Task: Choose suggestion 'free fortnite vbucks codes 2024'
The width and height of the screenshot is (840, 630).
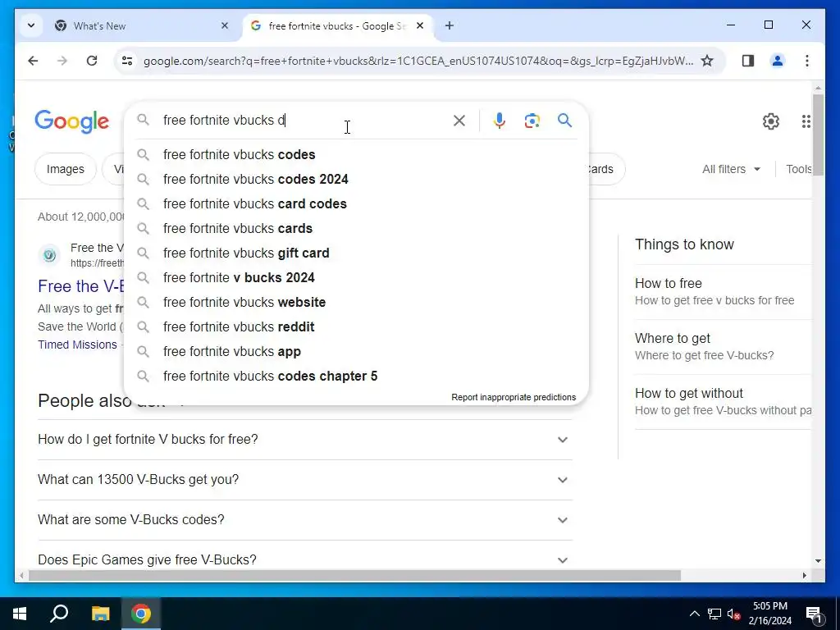Action: point(356,180)
